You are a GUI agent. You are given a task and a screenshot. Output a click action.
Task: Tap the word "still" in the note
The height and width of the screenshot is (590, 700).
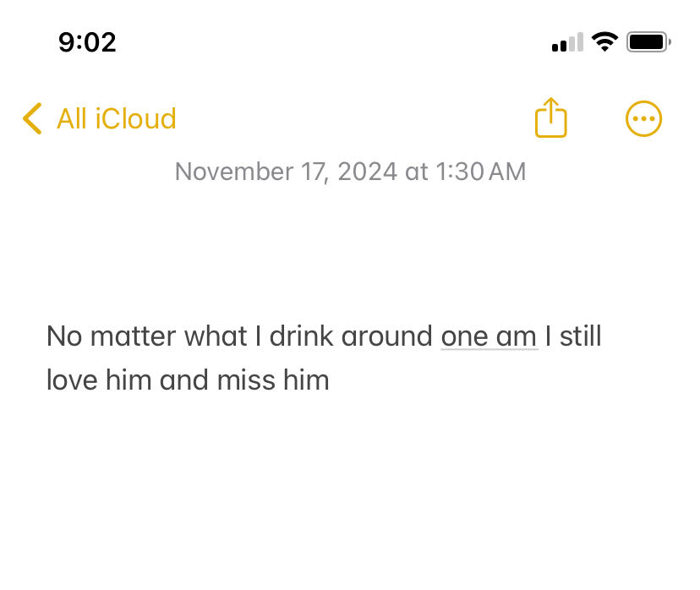(x=580, y=336)
